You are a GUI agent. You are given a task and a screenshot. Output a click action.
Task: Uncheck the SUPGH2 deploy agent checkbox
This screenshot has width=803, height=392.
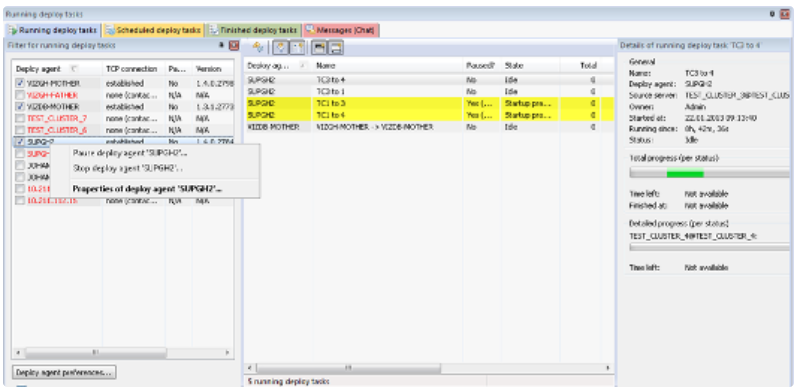pyautogui.click(x=20, y=141)
